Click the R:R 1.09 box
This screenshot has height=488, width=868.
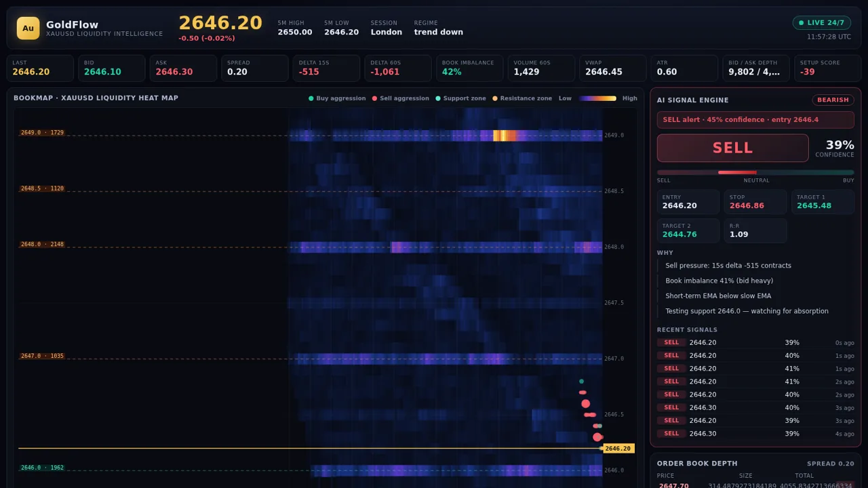coord(755,230)
